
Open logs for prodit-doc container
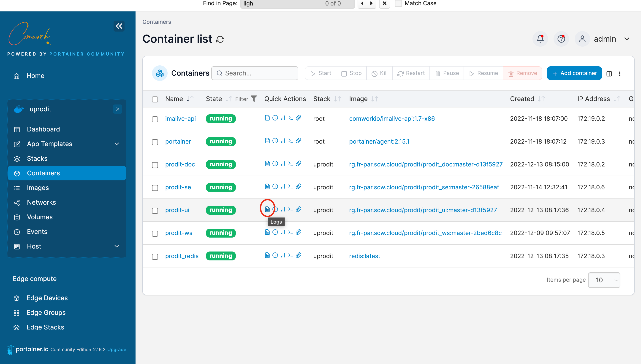pos(267,163)
